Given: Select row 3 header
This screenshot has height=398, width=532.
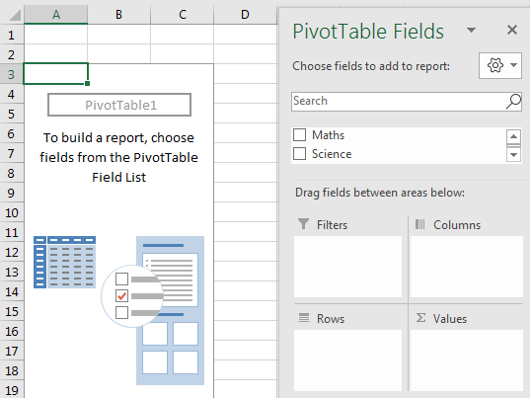Looking at the screenshot, I should tap(12, 74).
